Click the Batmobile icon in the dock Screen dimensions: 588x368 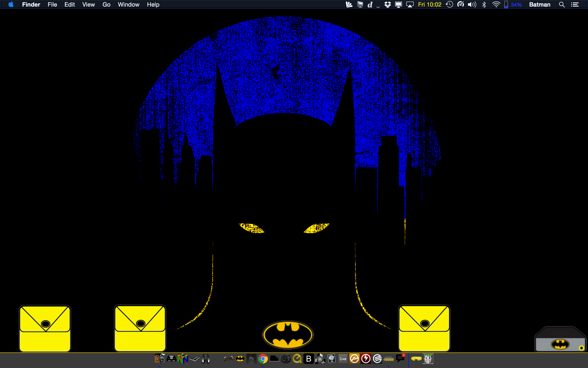[x=206, y=359]
